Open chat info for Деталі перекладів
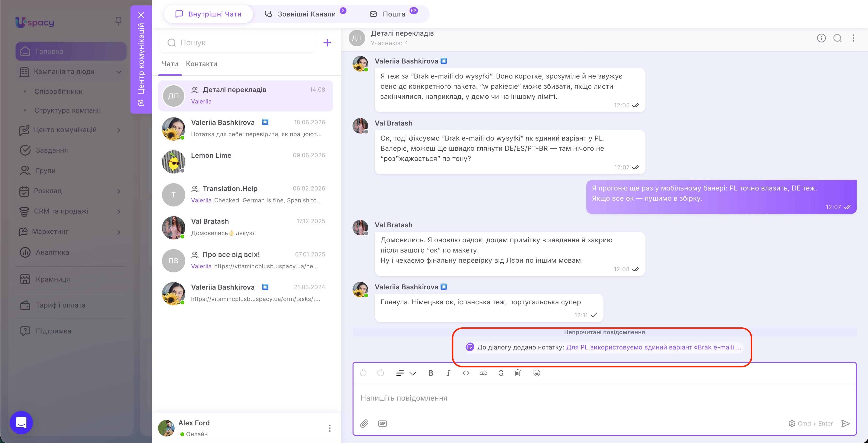The image size is (868, 443). pos(821,38)
